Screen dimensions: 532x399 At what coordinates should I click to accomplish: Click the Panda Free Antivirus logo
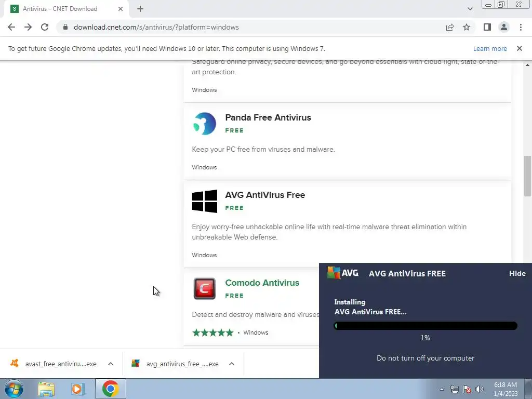tap(205, 124)
